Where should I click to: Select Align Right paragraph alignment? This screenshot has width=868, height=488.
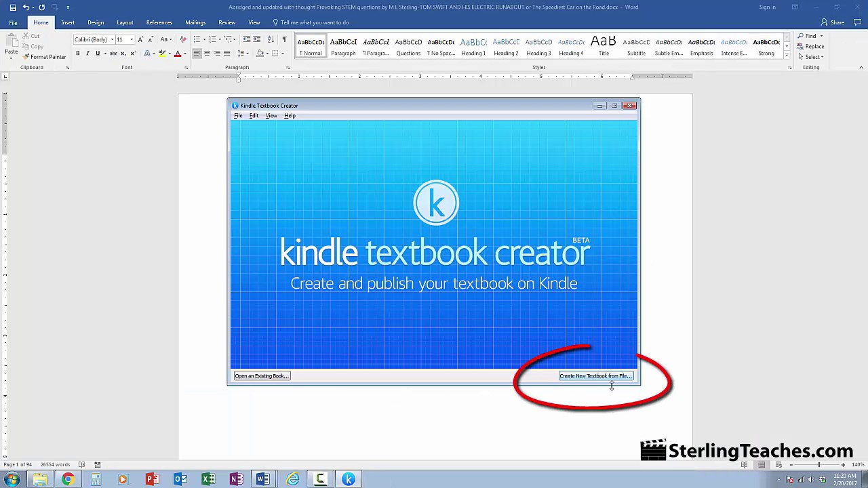click(x=216, y=54)
